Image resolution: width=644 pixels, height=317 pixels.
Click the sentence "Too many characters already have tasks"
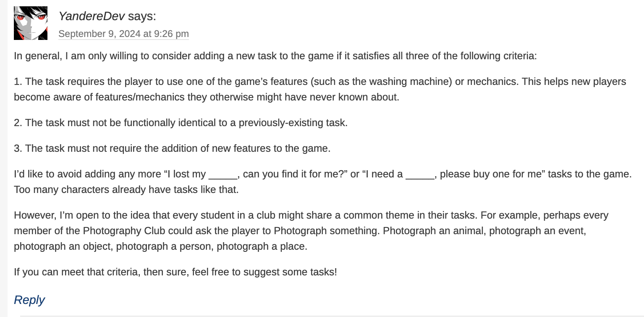pyautogui.click(x=126, y=190)
